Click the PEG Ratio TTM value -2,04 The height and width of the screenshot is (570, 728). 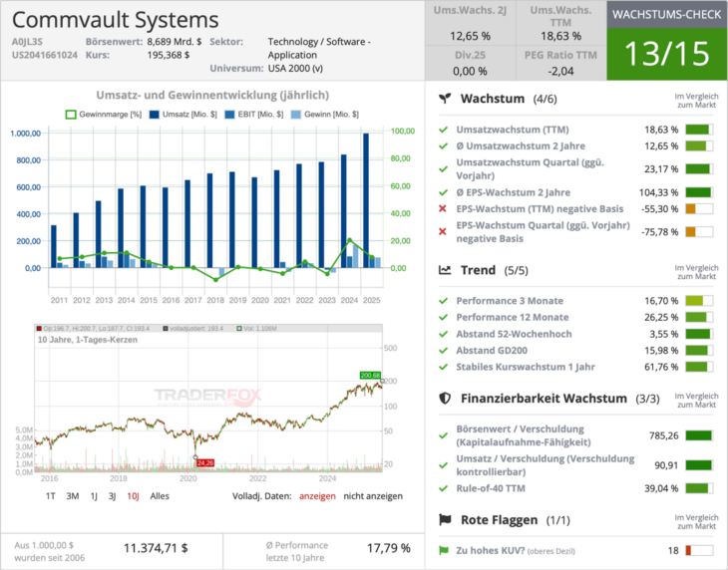[560, 71]
